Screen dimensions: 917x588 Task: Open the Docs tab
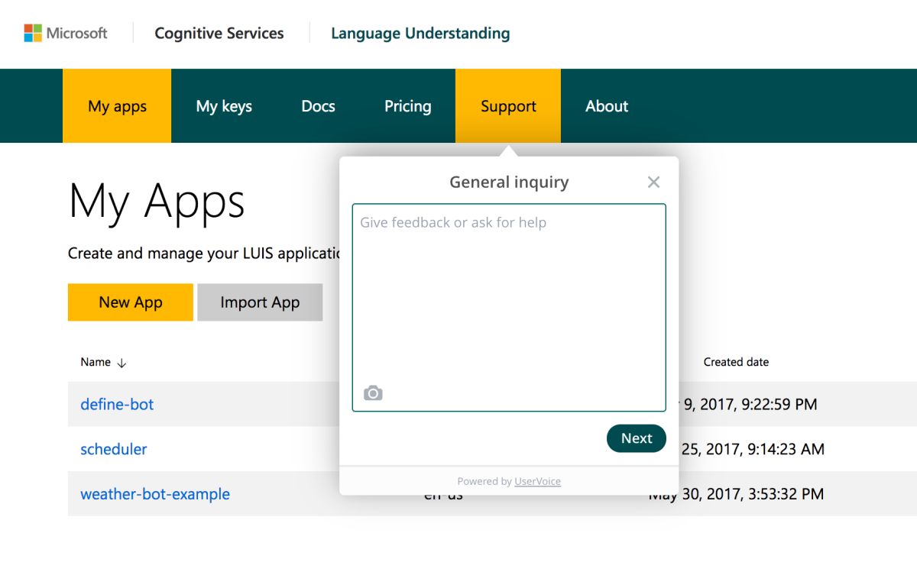318,106
